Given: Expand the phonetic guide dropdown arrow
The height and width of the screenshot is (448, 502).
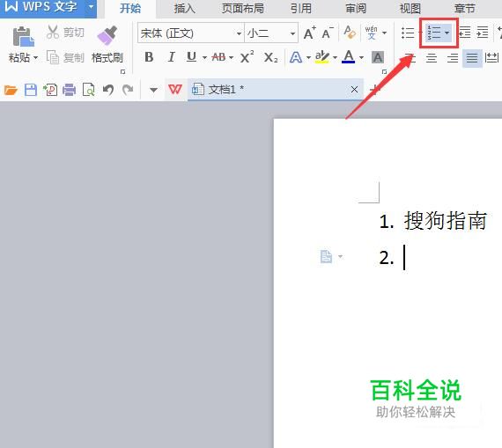Looking at the screenshot, I should pos(385,33).
